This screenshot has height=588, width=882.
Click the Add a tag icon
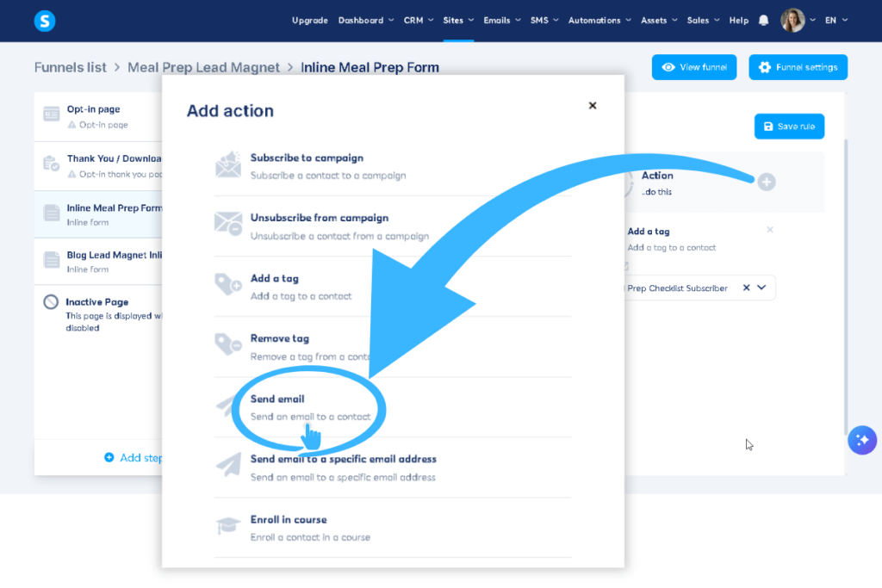(229, 283)
